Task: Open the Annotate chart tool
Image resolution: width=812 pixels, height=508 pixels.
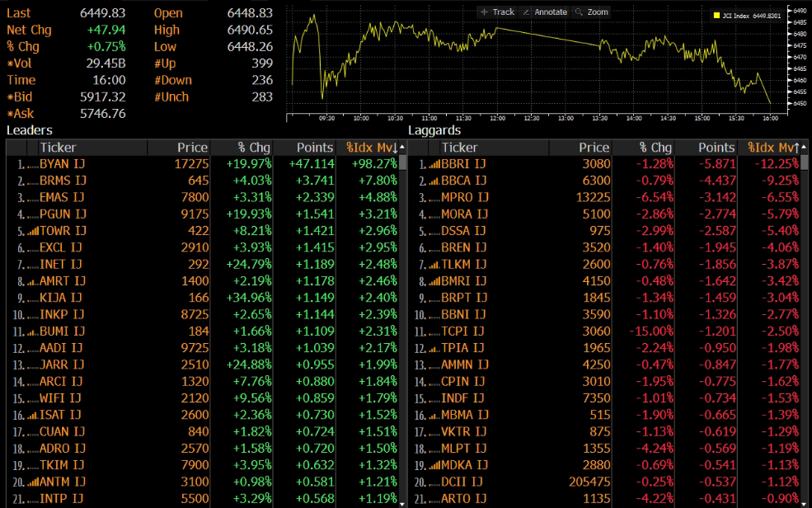Action: pyautogui.click(x=544, y=12)
